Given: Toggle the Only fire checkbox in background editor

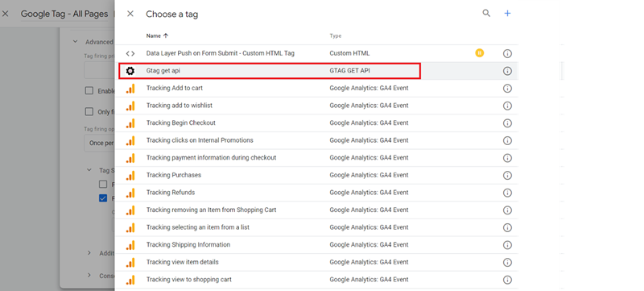Looking at the screenshot, I should click(x=89, y=111).
